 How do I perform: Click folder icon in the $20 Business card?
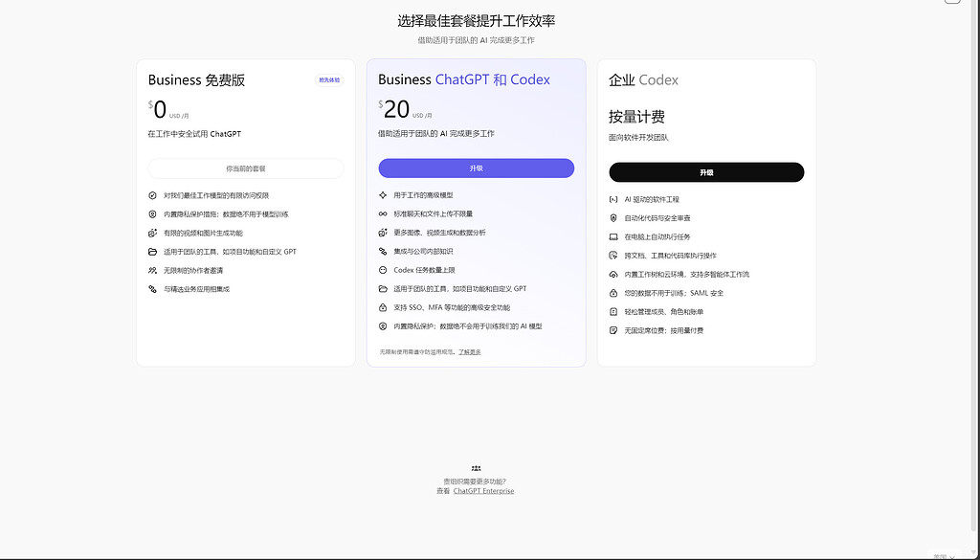coord(383,289)
